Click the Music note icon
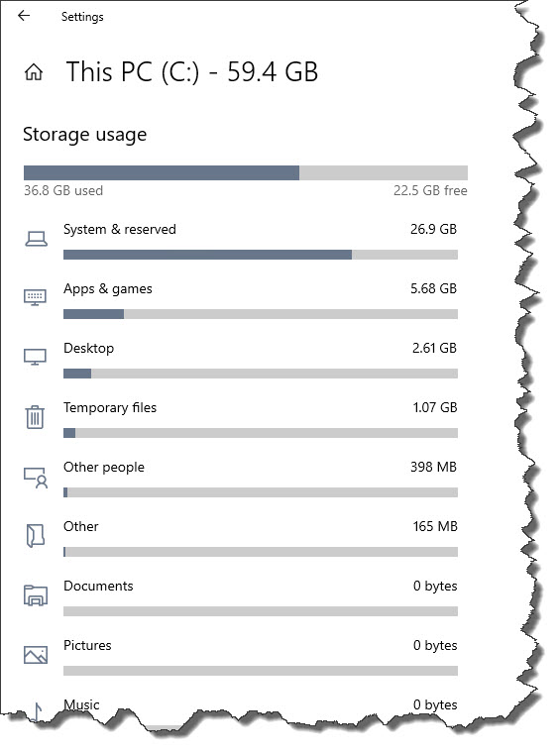The height and width of the screenshot is (754, 560). pos(38,711)
